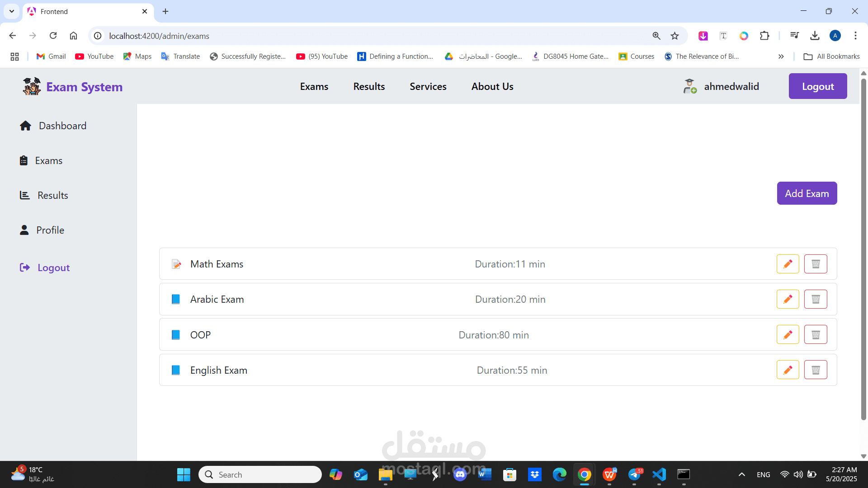
Task: Click the Exam System logo icon
Action: point(32,86)
